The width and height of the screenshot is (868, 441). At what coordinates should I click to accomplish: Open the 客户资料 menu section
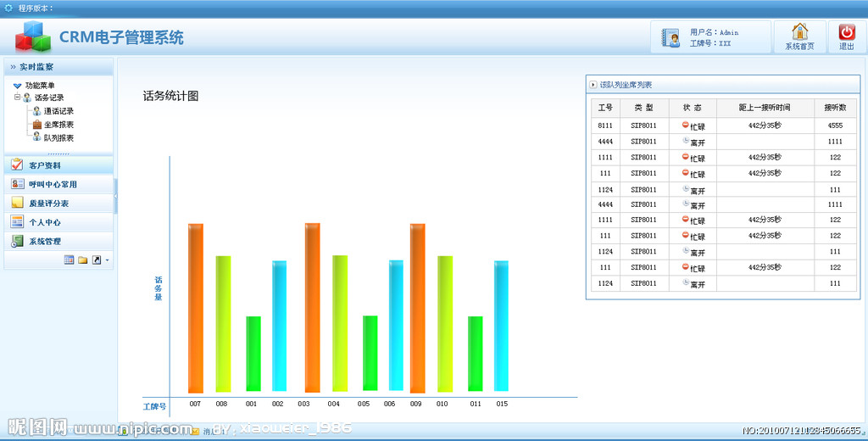click(x=45, y=165)
